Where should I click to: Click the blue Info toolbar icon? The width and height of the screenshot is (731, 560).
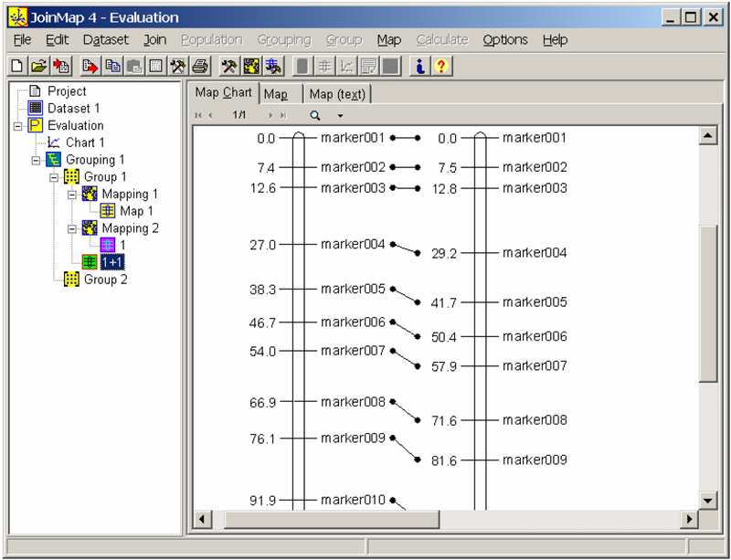(419, 66)
